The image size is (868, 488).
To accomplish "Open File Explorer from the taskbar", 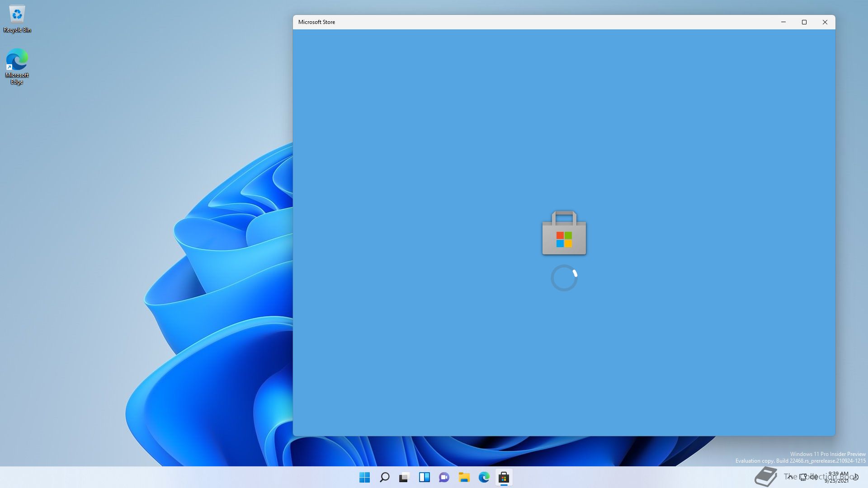I will click(464, 477).
